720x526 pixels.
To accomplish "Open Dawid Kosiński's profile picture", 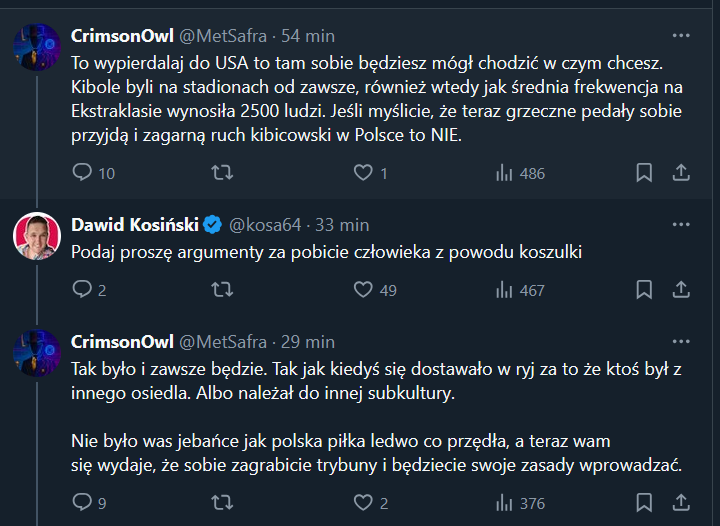I will (x=37, y=238).
